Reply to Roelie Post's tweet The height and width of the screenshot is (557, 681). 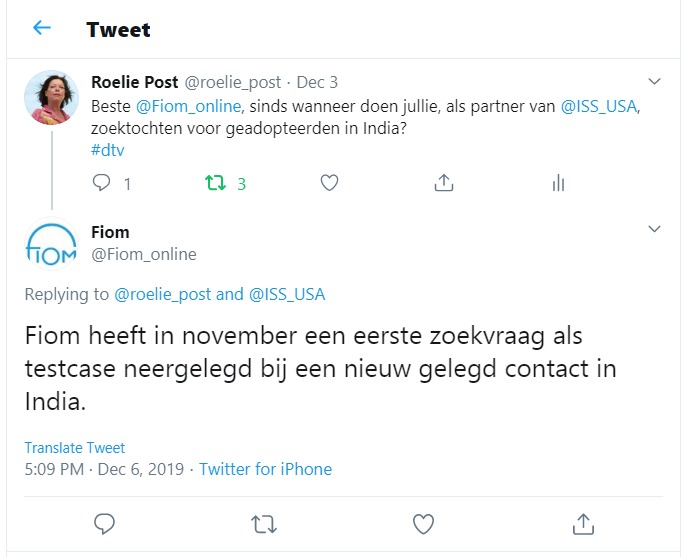coord(101,183)
